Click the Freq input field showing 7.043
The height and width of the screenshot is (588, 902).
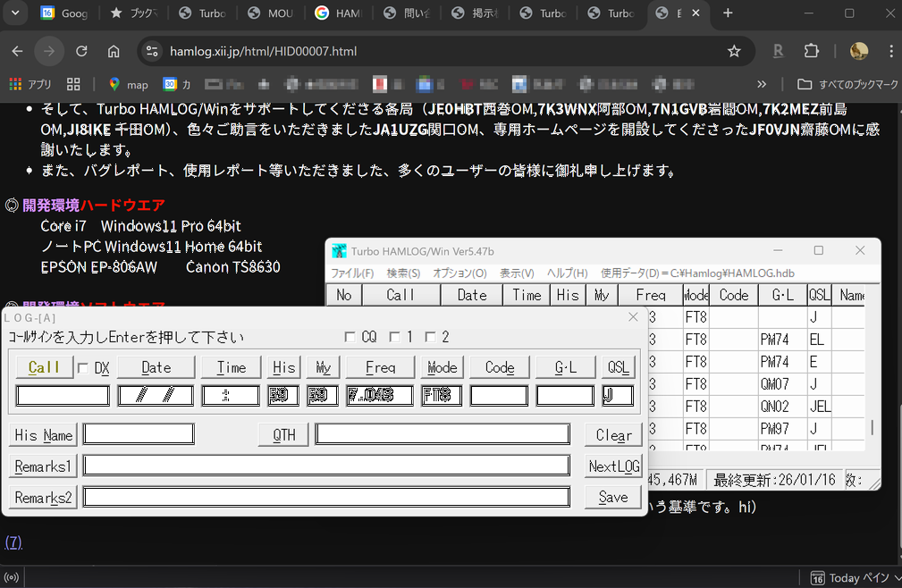tap(380, 395)
